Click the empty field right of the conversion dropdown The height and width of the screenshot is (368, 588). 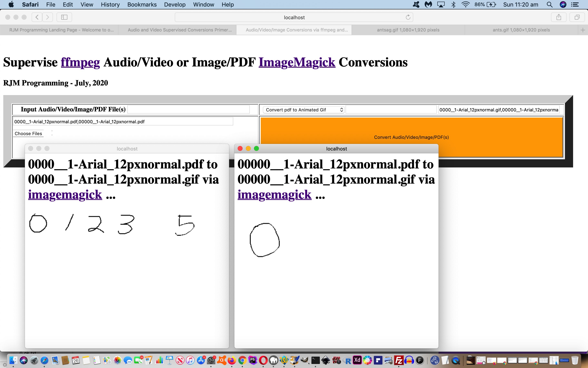coord(391,110)
